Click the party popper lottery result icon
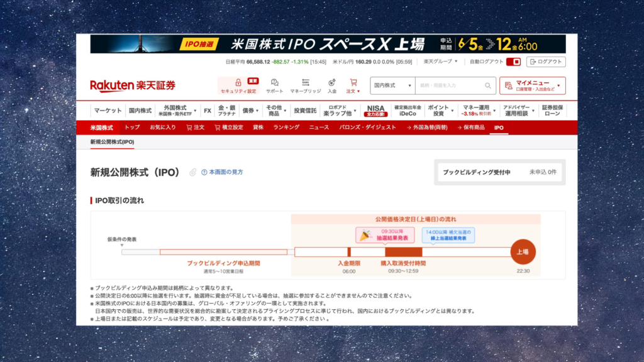 (x=365, y=235)
